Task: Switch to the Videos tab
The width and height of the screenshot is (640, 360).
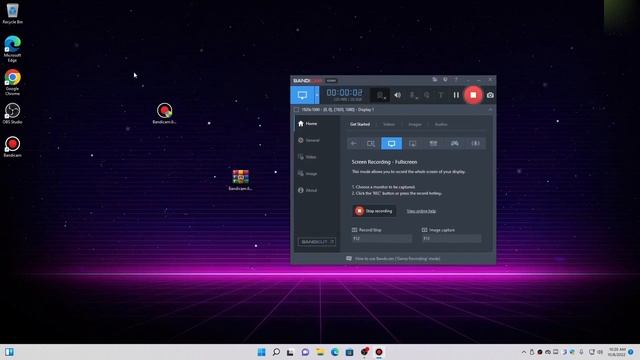Action: click(x=389, y=124)
